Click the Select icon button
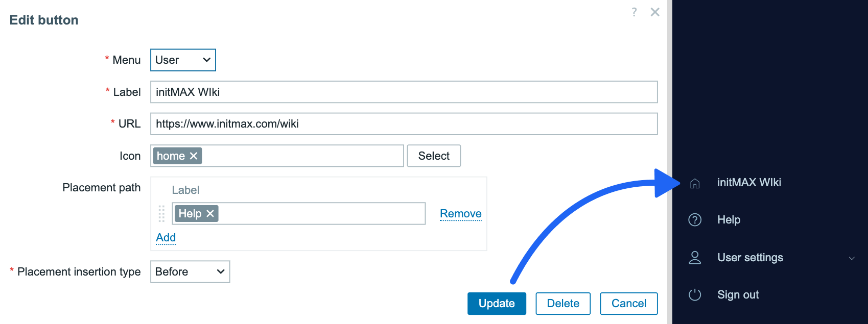 [434, 156]
